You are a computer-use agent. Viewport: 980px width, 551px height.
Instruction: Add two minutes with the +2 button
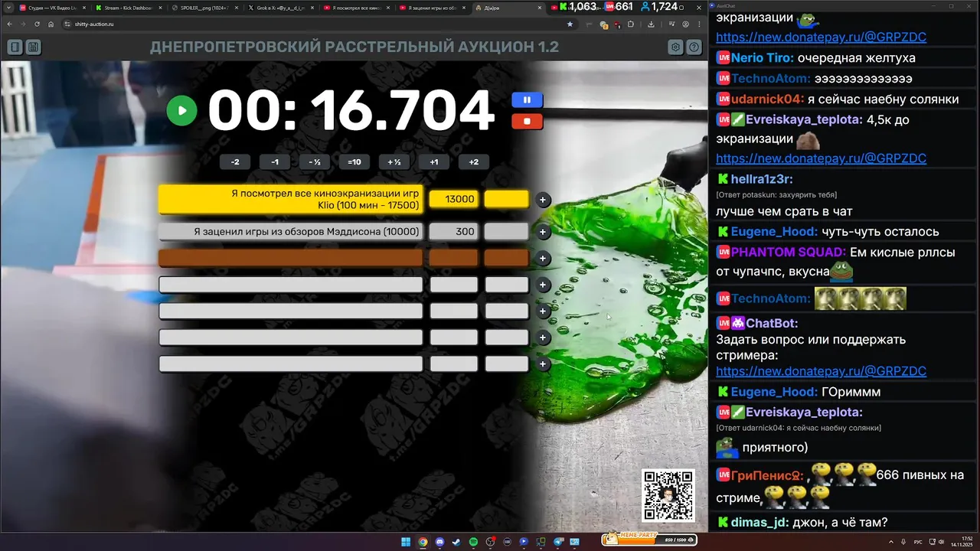point(474,162)
